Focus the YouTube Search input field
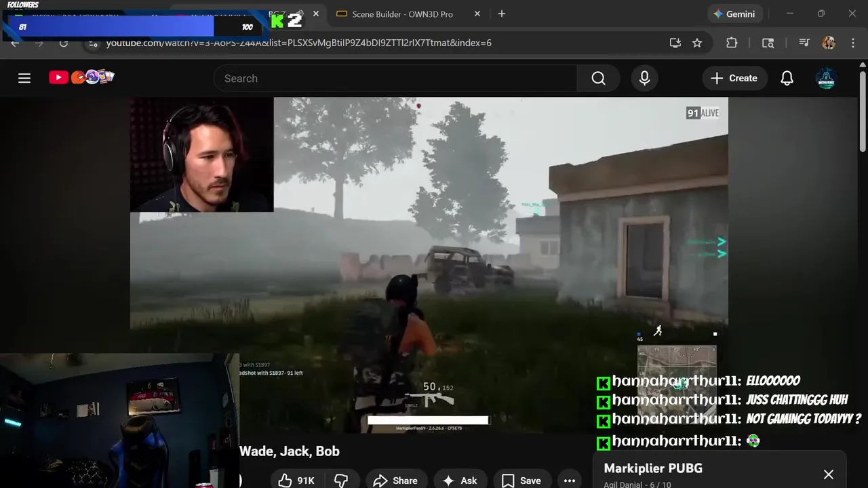This screenshot has width=868, height=488. pos(395,79)
